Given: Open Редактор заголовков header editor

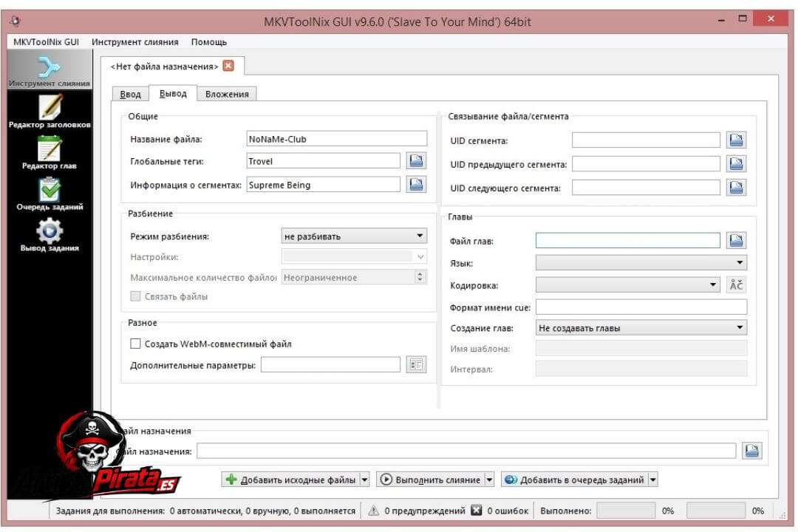Looking at the screenshot, I should 50,111.
